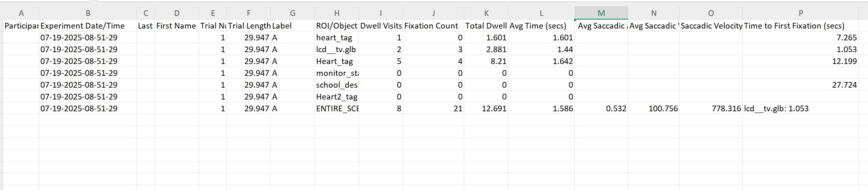Select the ENTIRE_SCE ROI cell
Screen dimensions: 868x190
pos(337,108)
